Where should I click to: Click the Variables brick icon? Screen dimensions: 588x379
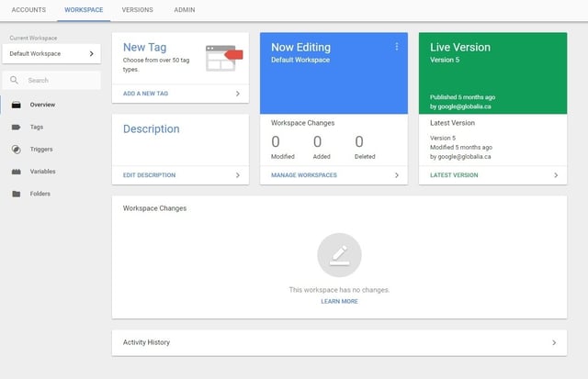17,172
